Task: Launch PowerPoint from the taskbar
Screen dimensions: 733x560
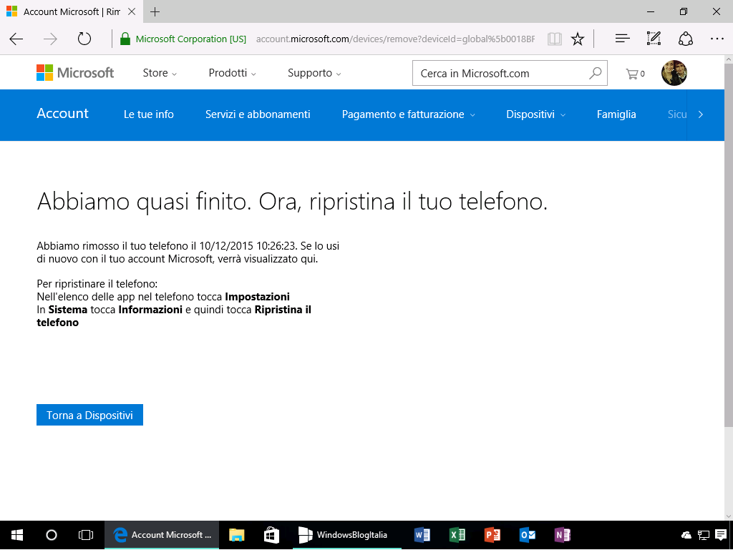Action: pos(492,535)
